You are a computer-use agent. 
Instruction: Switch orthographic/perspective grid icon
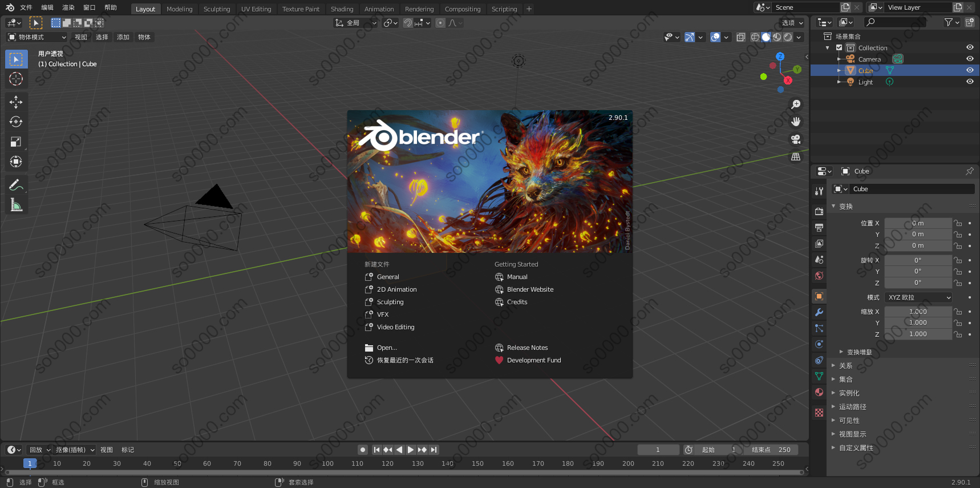pos(796,156)
